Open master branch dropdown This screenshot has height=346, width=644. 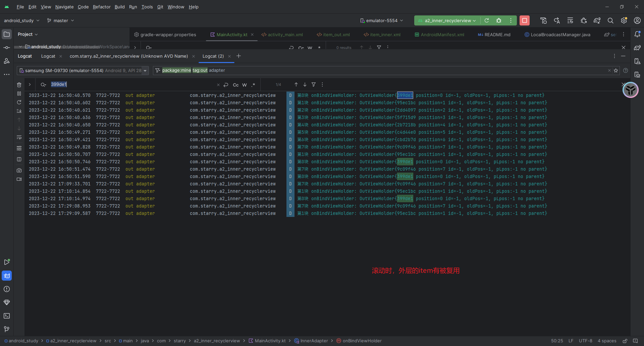[60, 20]
